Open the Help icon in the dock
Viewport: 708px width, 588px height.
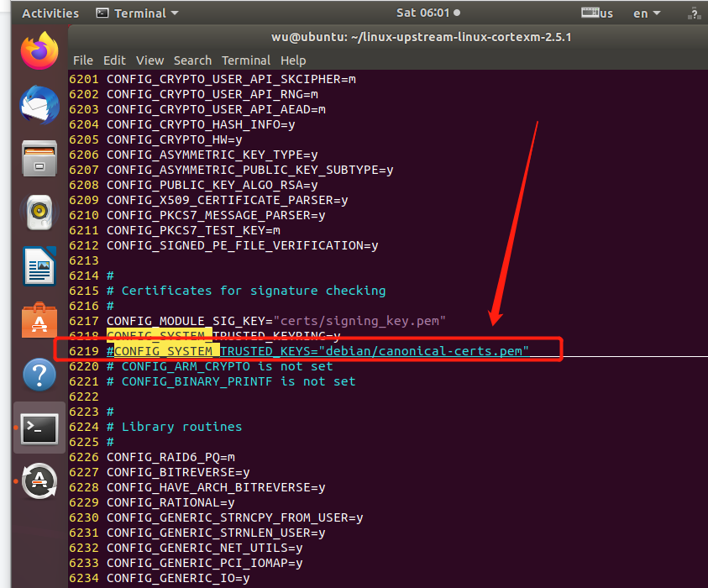(x=38, y=375)
